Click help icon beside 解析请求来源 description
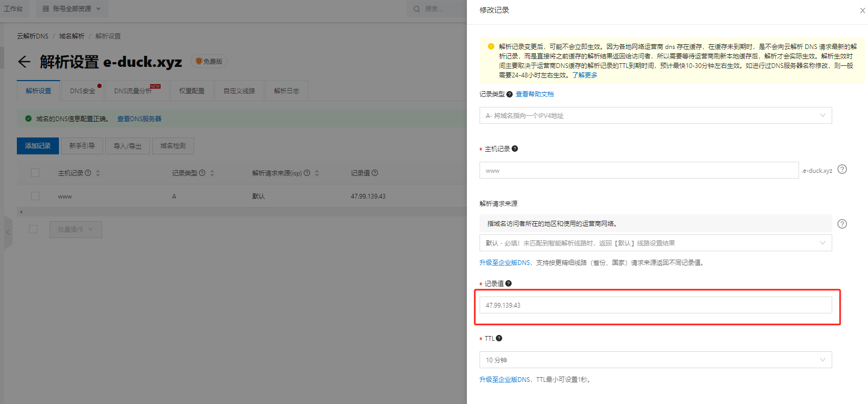This screenshot has width=868, height=404. point(842,224)
